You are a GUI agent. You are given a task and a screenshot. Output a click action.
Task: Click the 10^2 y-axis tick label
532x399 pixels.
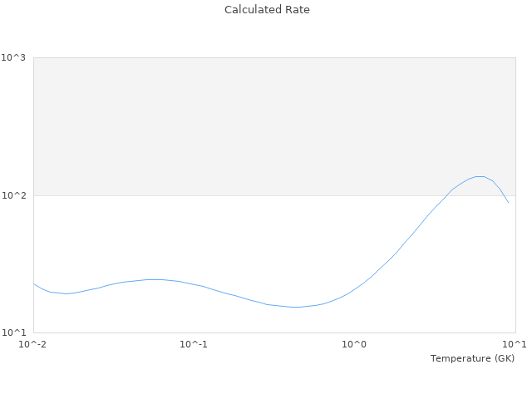pos(14,195)
